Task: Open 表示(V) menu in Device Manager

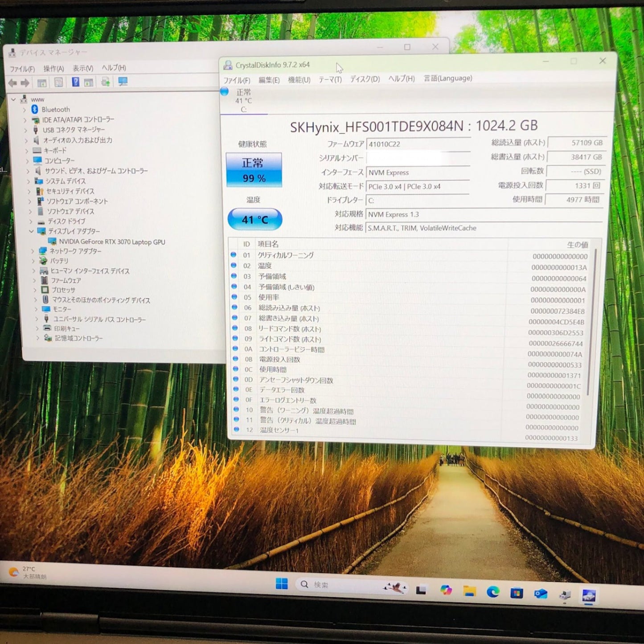Action: (x=83, y=68)
